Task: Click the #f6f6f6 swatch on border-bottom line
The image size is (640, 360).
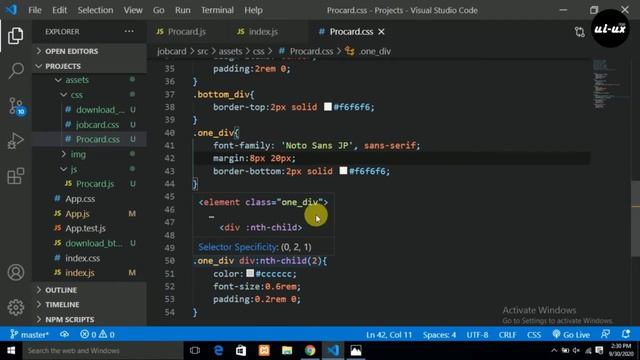Action: [343, 171]
